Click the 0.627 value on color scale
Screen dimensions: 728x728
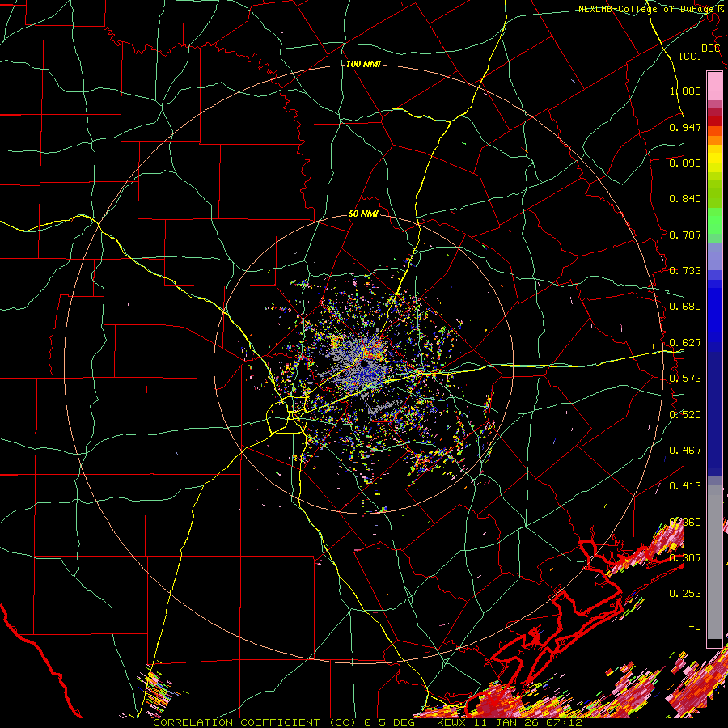pyautogui.click(x=685, y=343)
